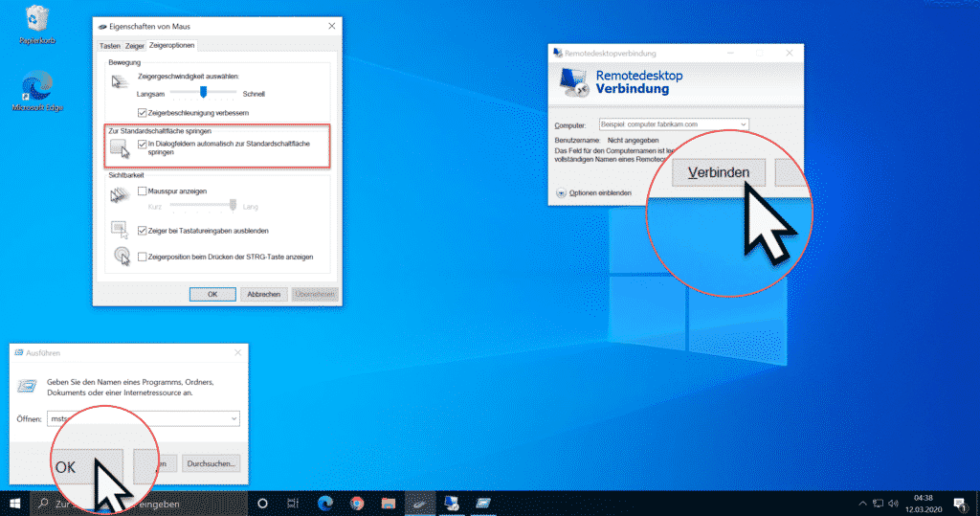Click the Öffnen field in Ausführen
980x516 pixels.
(144, 419)
